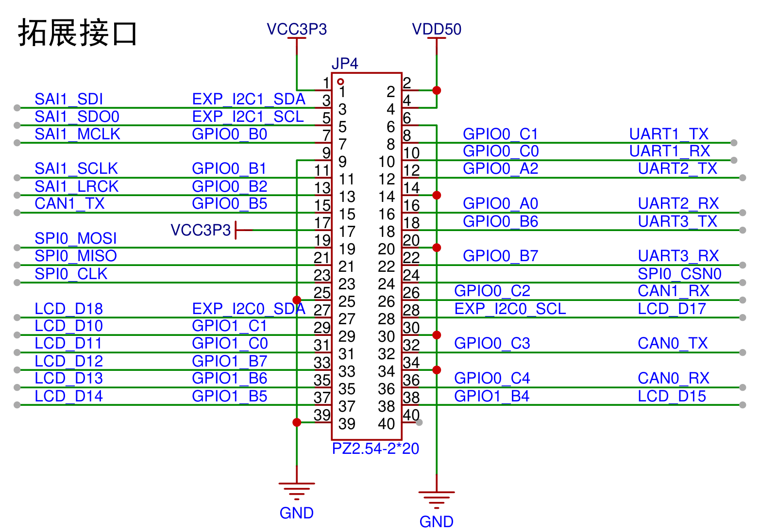Click the GPIO1_B6 net label
Viewport: 762px width, 532px height.
click(x=230, y=378)
